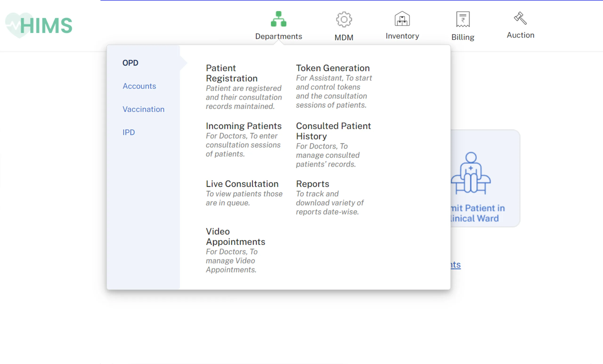603x364 pixels.
Task: Open Patient Registration
Action: (x=232, y=73)
